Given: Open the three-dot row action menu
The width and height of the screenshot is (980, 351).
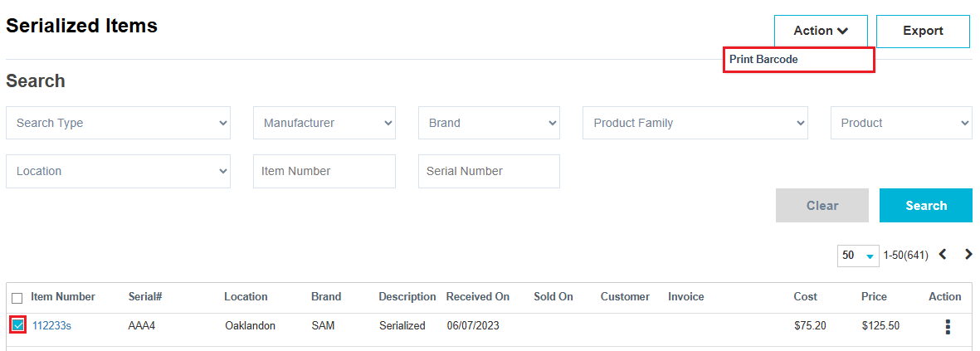Looking at the screenshot, I should click(948, 326).
